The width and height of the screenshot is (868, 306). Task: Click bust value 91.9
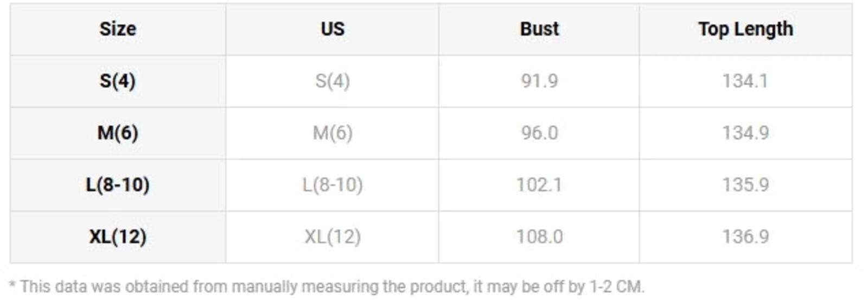539,81
